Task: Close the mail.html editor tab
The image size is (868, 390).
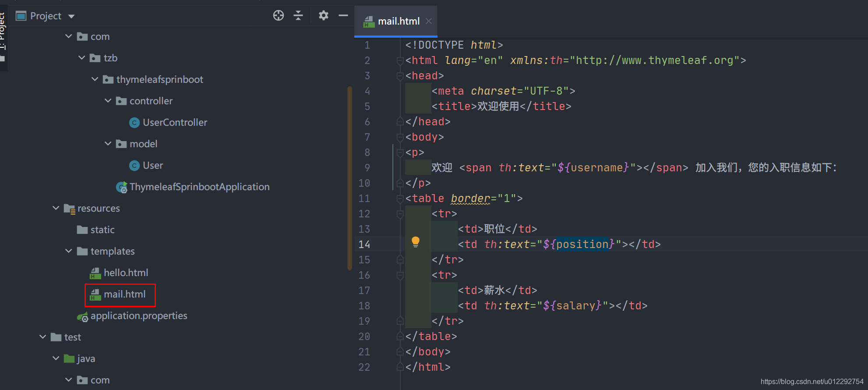Action: click(429, 21)
